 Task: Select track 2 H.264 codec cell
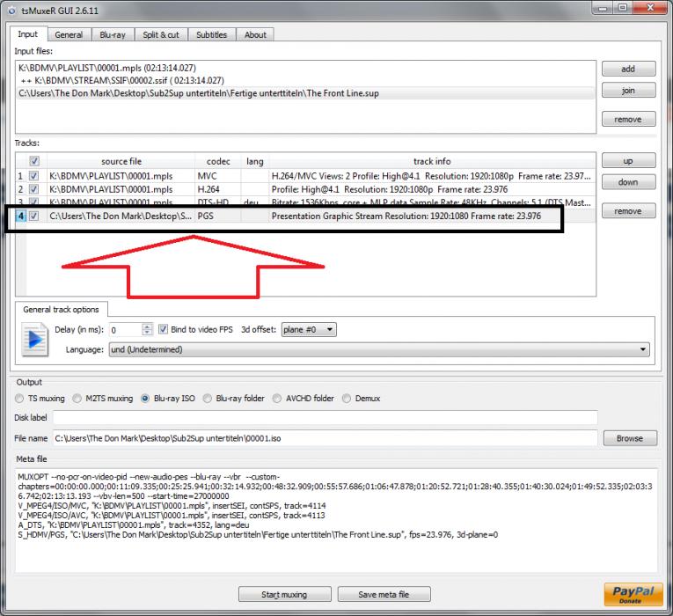(x=217, y=189)
